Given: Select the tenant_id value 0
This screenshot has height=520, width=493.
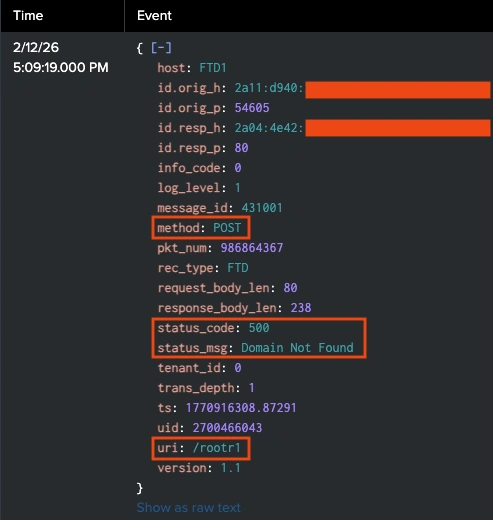Looking at the screenshot, I should pos(238,368).
